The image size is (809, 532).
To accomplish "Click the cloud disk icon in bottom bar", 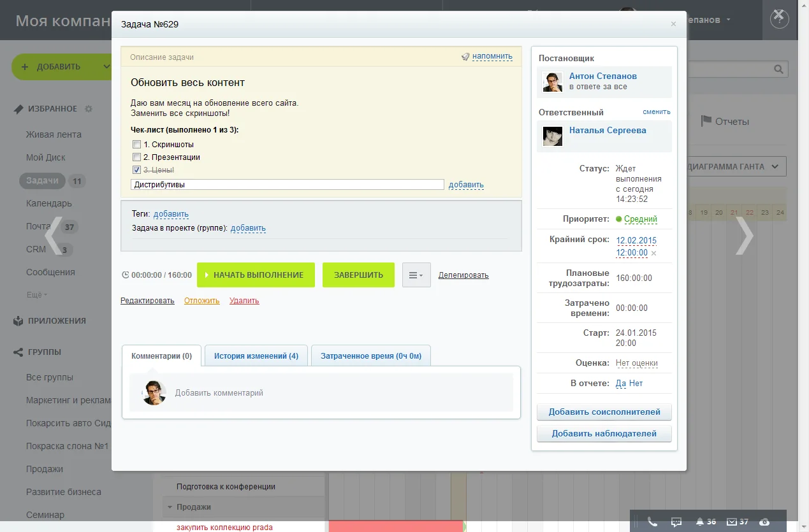I will [764, 521].
